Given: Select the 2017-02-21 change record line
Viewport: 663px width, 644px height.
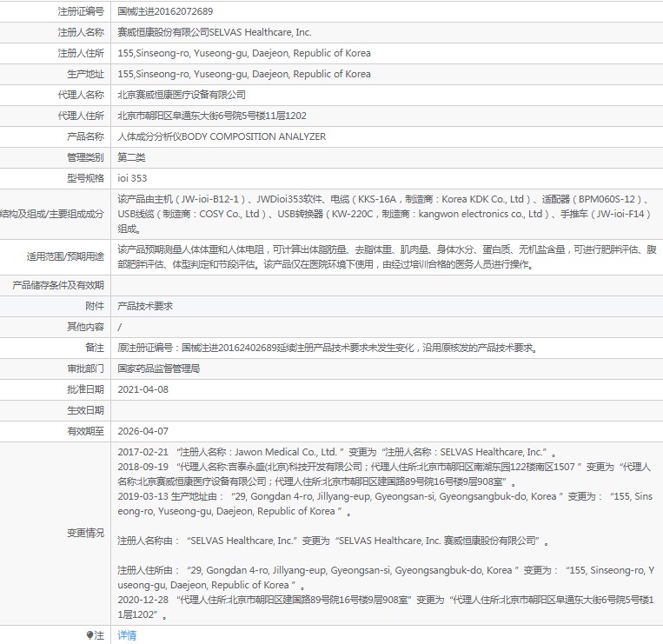Looking at the screenshot, I should click(337, 452).
